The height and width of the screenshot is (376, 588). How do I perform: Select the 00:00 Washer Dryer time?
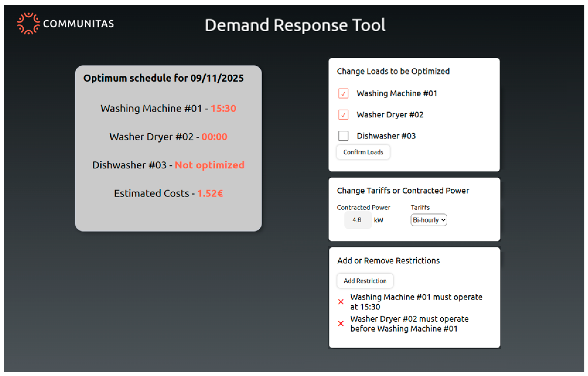point(214,137)
